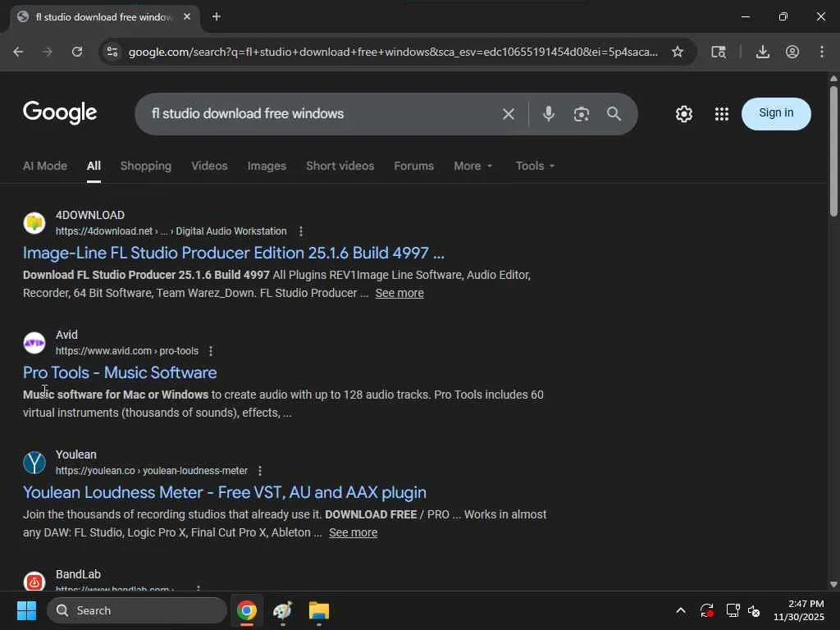This screenshot has width=840, height=630.
Task: Open the Chrome downloads icon
Action: click(762, 52)
